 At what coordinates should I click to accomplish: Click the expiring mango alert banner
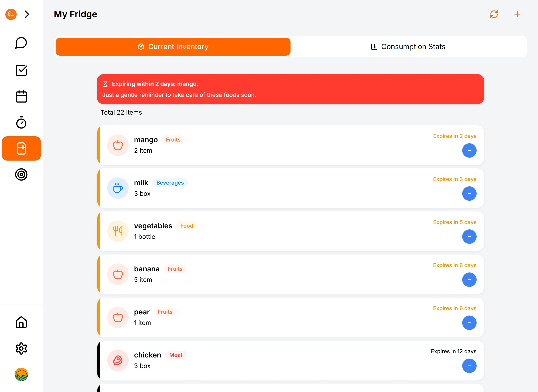coord(290,89)
